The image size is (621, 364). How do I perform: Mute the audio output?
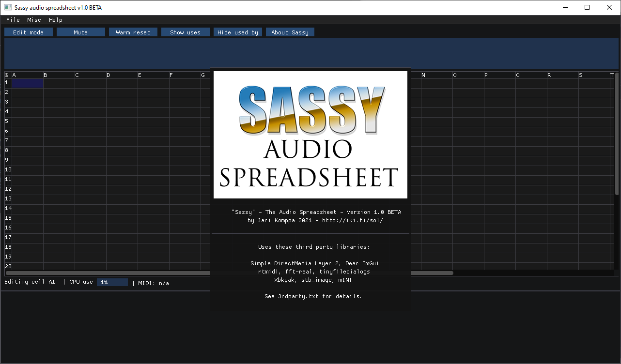tap(81, 32)
